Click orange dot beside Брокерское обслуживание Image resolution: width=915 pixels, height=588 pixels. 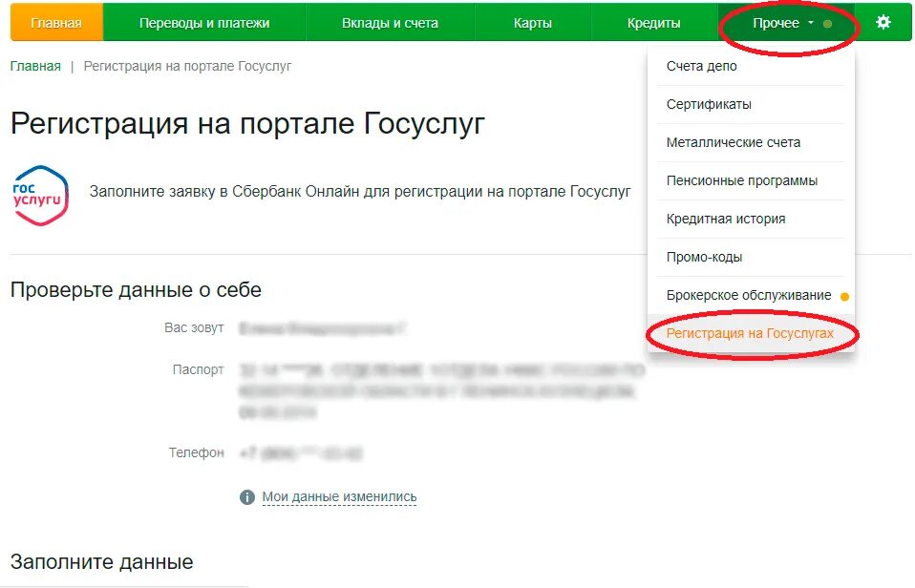(843, 296)
